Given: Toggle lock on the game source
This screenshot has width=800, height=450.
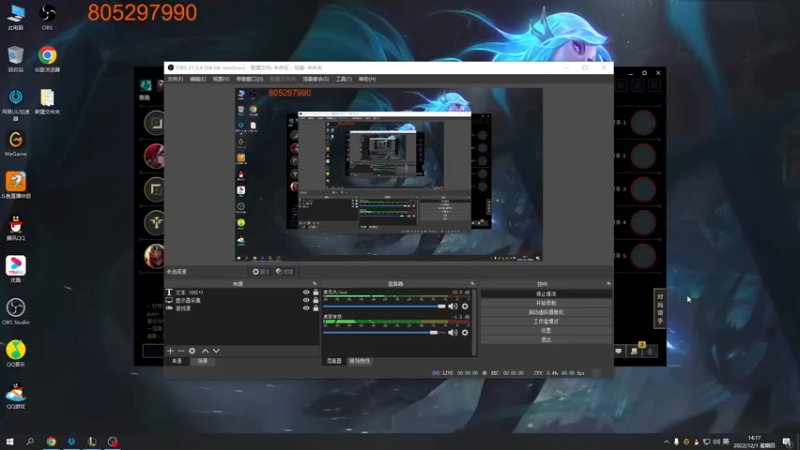Looking at the screenshot, I should [316, 308].
